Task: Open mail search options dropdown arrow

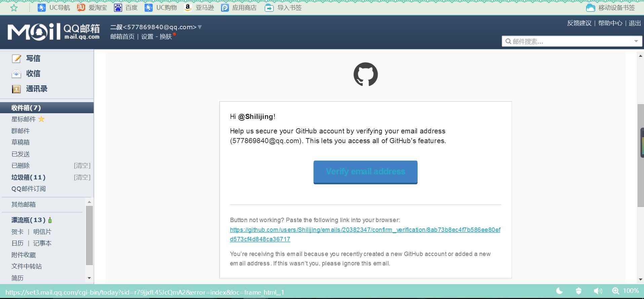Action: point(636,41)
